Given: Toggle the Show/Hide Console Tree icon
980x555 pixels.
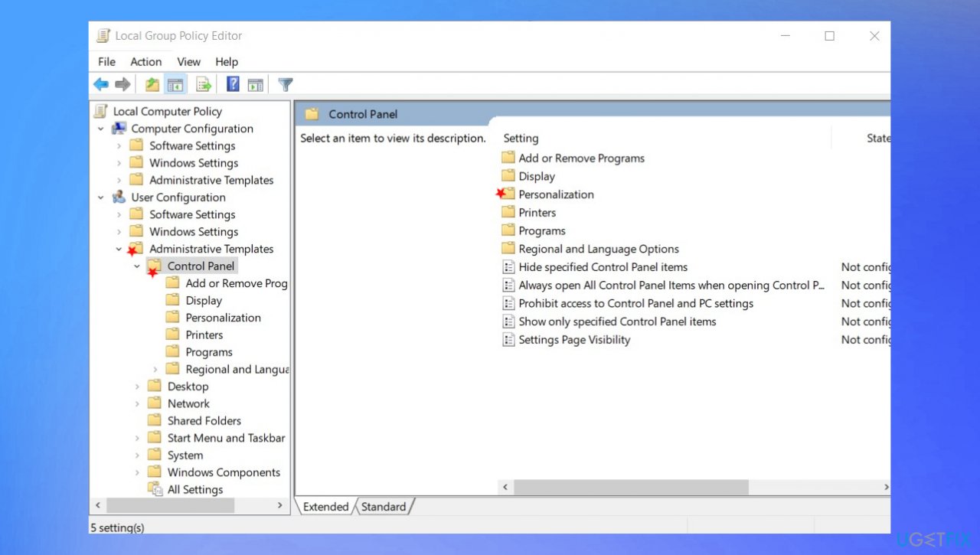Looking at the screenshot, I should [x=175, y=84].
